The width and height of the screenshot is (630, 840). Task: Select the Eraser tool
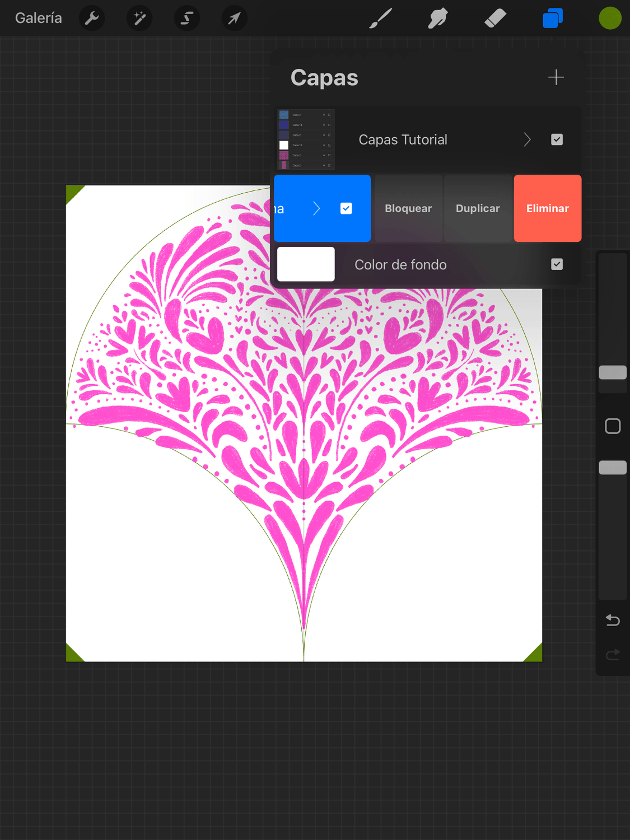pyautogui.click(x=495, y=18)
